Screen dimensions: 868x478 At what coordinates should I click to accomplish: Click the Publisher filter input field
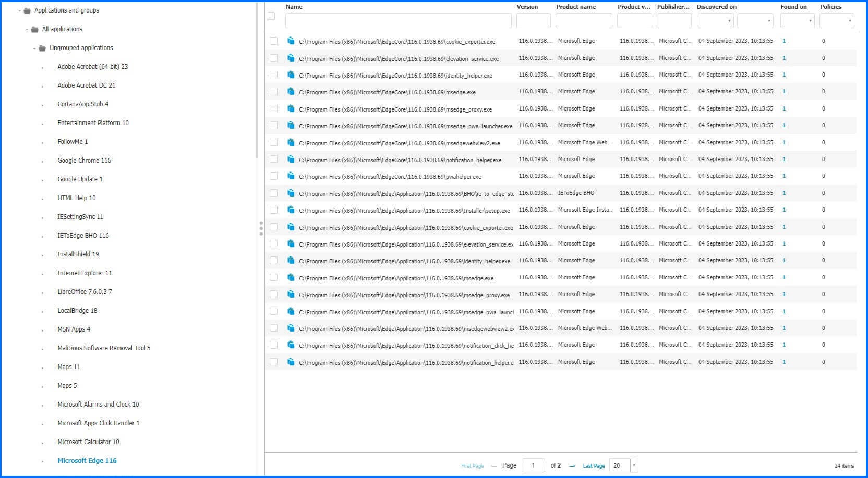(x=674, y=21)
